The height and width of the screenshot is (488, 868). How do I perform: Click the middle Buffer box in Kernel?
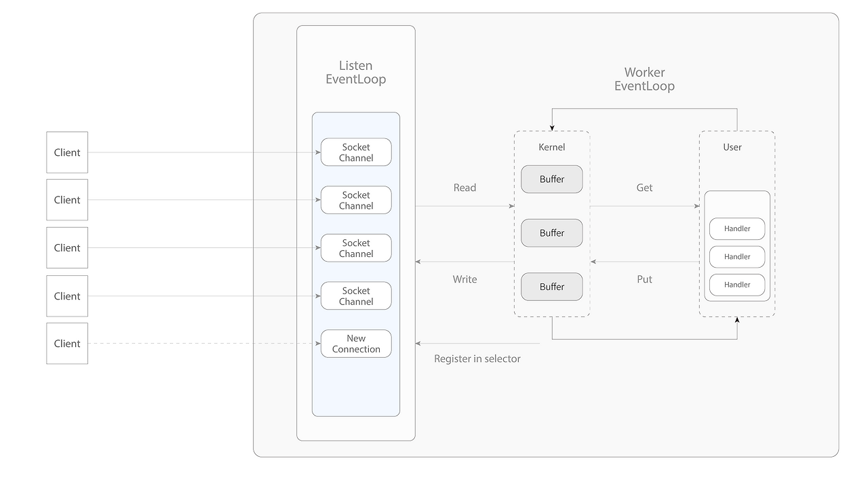tap(552, 233)
